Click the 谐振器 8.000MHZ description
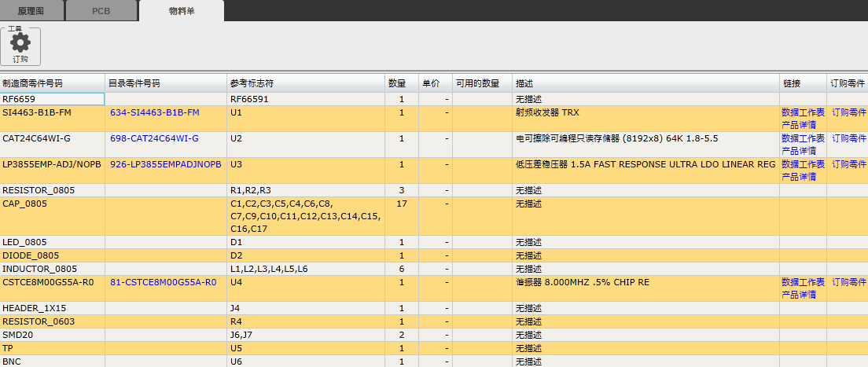Screen dimensions: 868x367 (583, 282)
